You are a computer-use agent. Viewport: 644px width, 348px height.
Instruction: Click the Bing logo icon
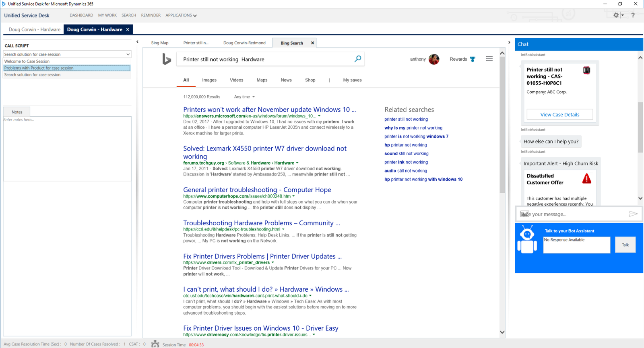(167, 59)
